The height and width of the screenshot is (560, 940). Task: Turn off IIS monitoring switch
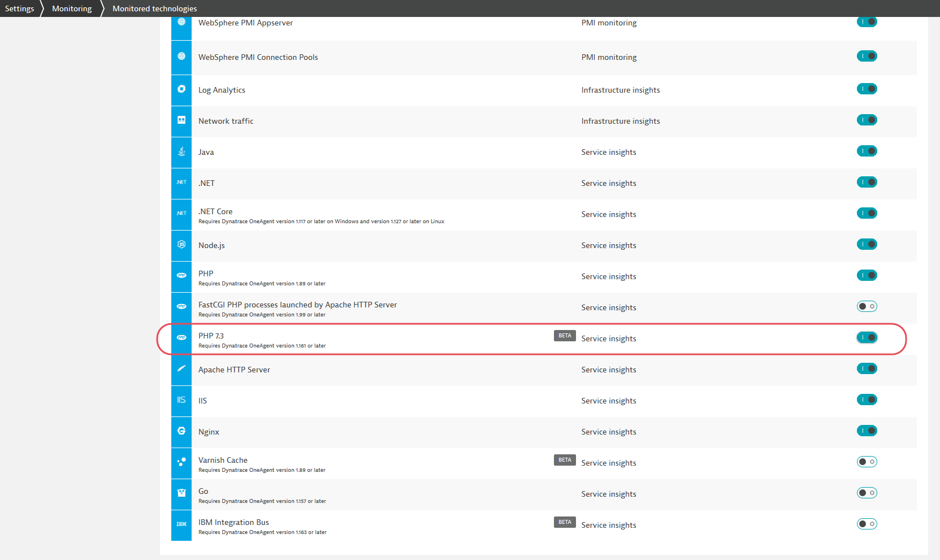(867, 400)
